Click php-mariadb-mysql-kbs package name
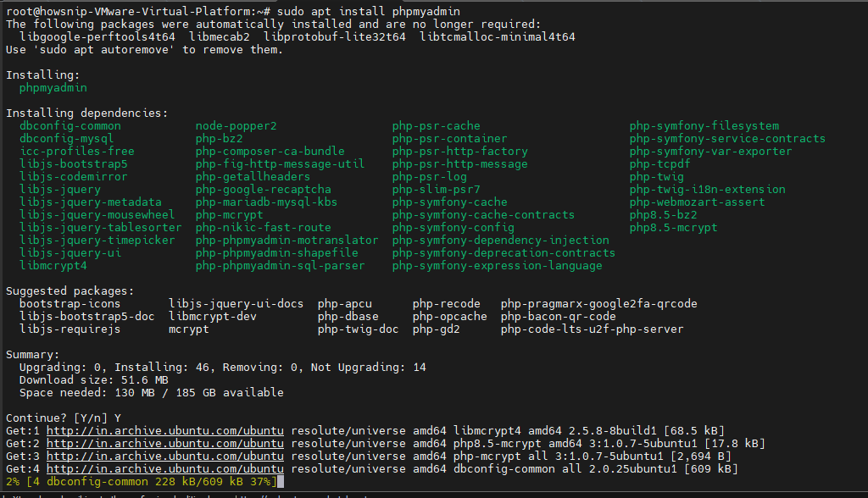Image resolution: width=868 pixels, height=498 pixels. pos(267,202)
